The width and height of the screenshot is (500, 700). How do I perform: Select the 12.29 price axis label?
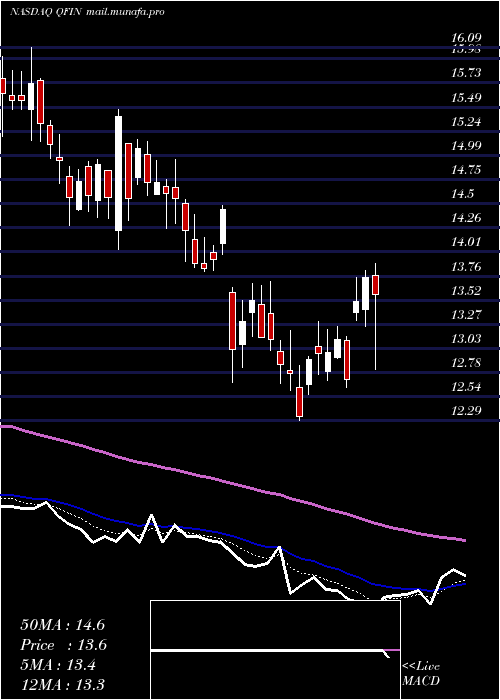467,411
